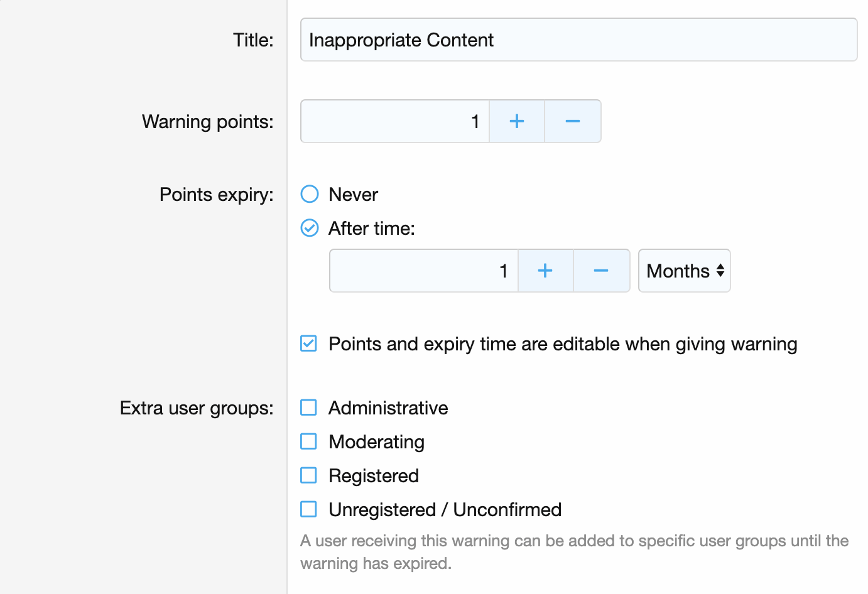Enable Unregistered / Unconfirmed group checkbox
The width and height of the screenshot is (868, 594).
tap(308, 509)
